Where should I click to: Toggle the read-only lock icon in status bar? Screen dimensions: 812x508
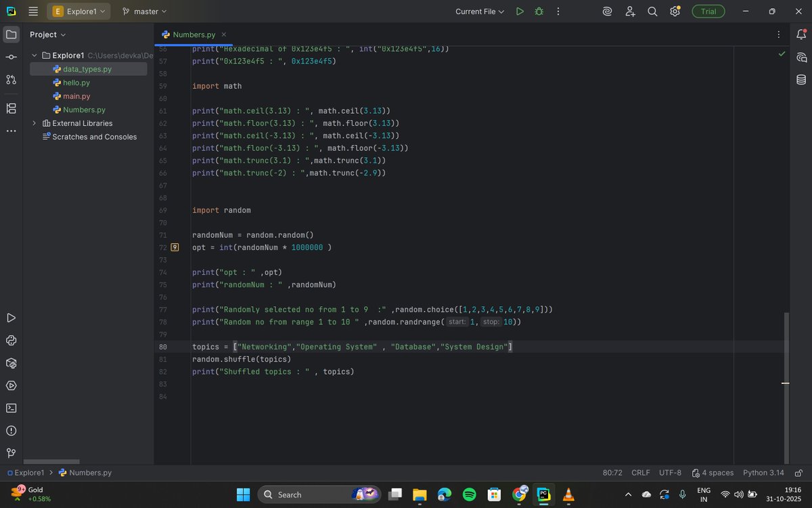pos(798,473)
